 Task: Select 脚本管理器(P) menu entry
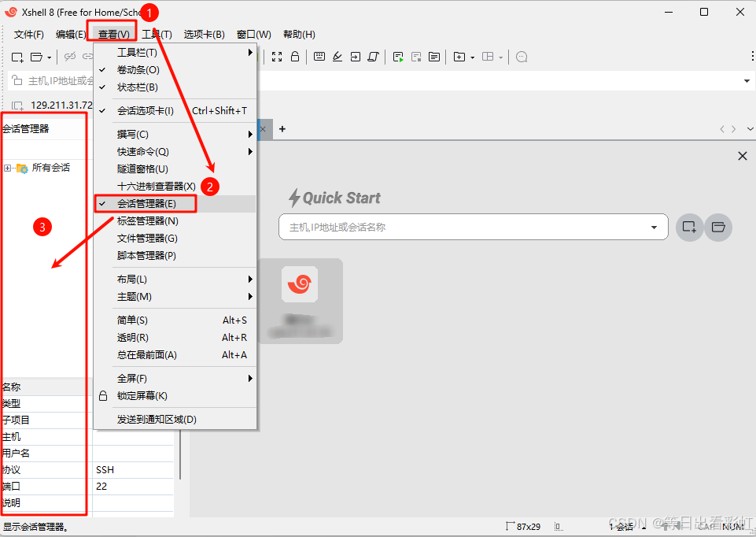tap(175, 256)
